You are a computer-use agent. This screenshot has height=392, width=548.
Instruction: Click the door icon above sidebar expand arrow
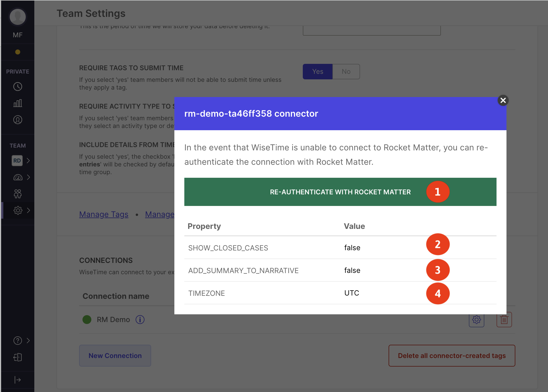(18, 357)
